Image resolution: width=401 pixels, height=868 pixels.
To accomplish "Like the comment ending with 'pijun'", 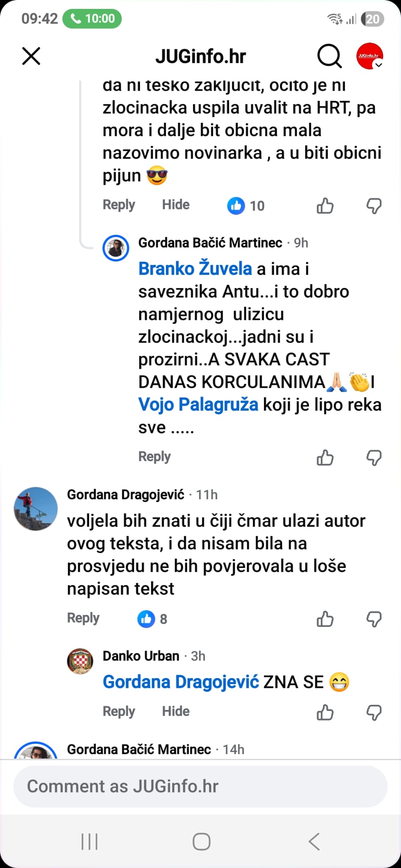I will [325, 206].
